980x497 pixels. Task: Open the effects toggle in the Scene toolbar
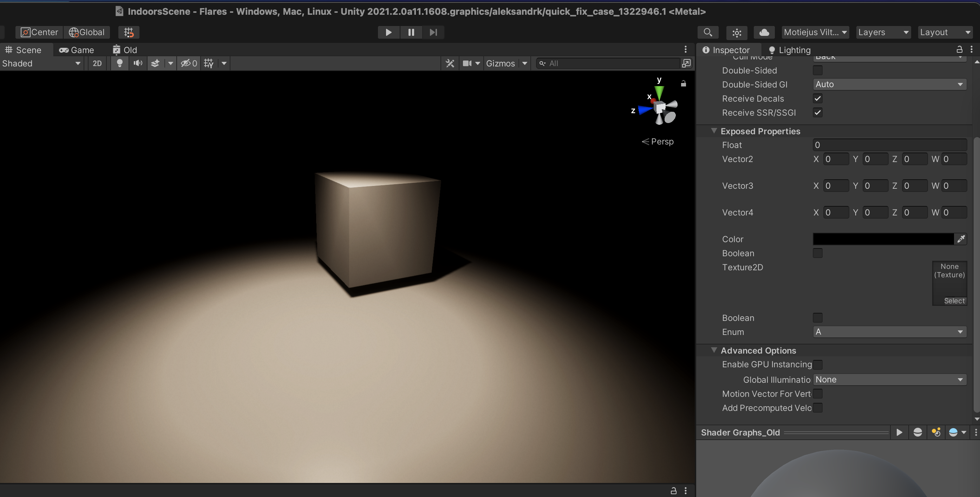155,63
